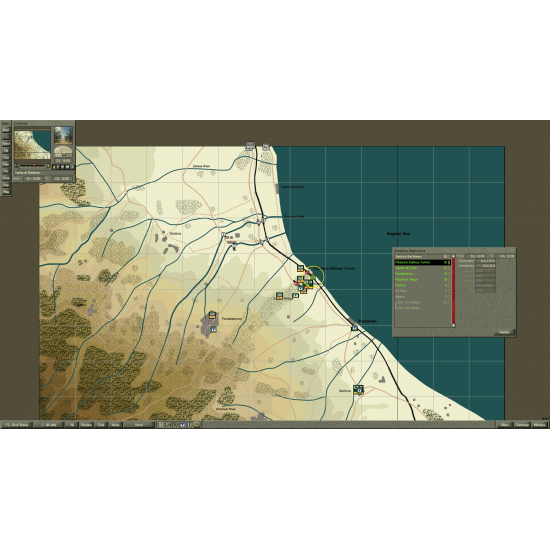Click the Brief button in left sidebar
Screen dimensions: 550x550
6,130
